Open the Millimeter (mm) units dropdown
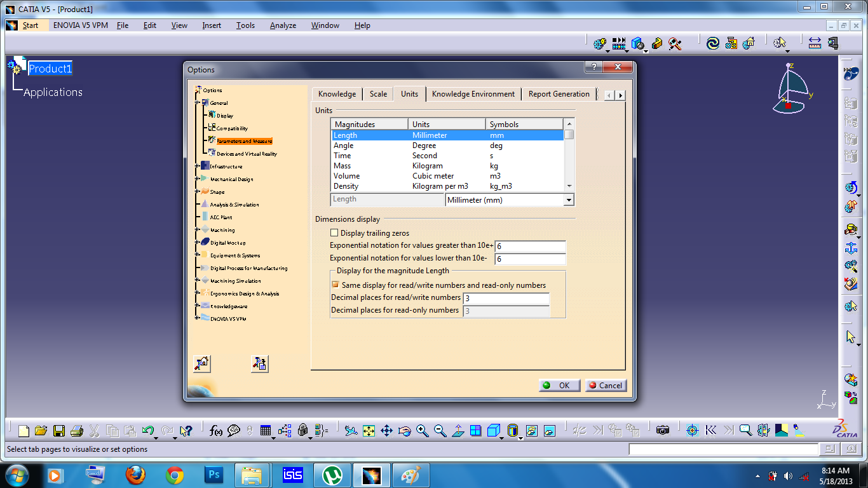The image size is (868, 488). tap(568, 200)
